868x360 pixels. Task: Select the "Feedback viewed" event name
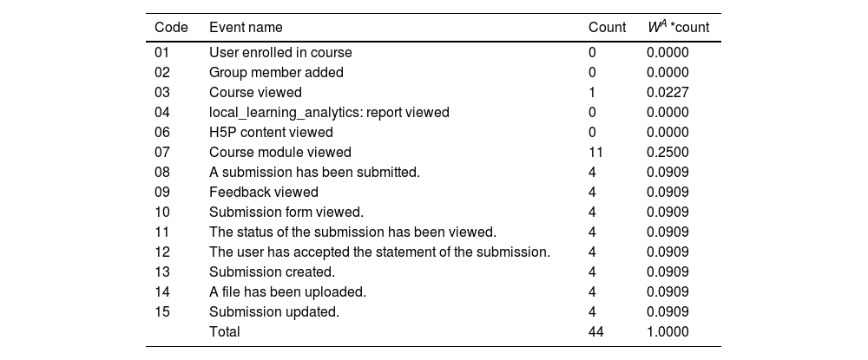264,193
